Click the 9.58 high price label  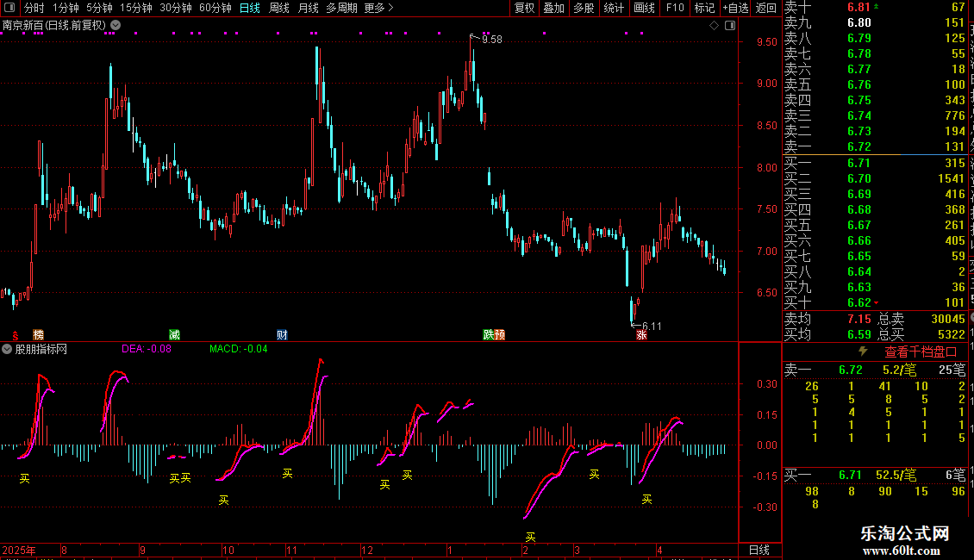pyautogui.click(x=491, y=40)
